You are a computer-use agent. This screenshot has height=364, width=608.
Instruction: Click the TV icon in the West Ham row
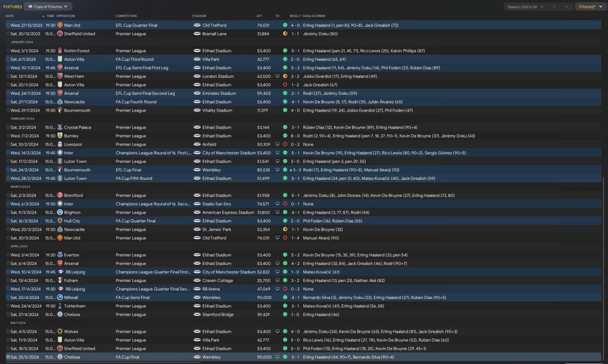point(277,76)
